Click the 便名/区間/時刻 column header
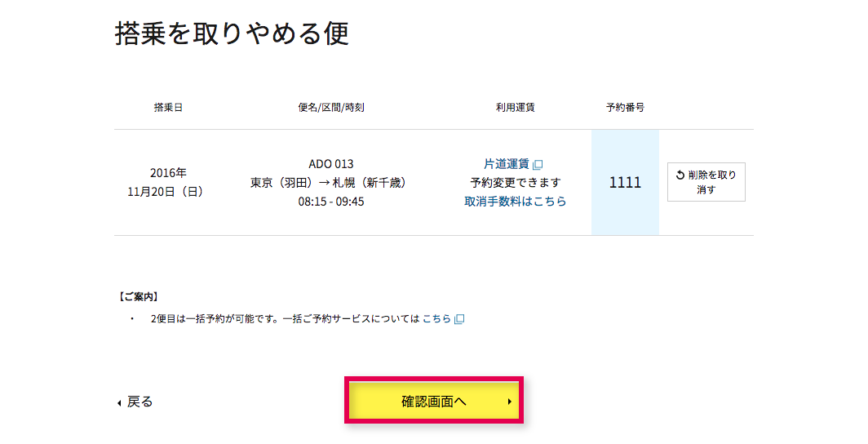This screenshot has height=444, width=868. tap(331, 108)
